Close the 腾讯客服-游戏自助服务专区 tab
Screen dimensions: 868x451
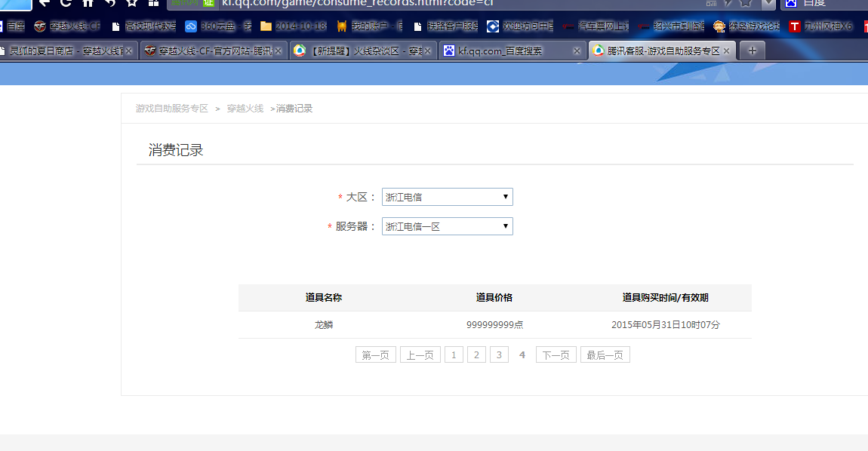726,51
